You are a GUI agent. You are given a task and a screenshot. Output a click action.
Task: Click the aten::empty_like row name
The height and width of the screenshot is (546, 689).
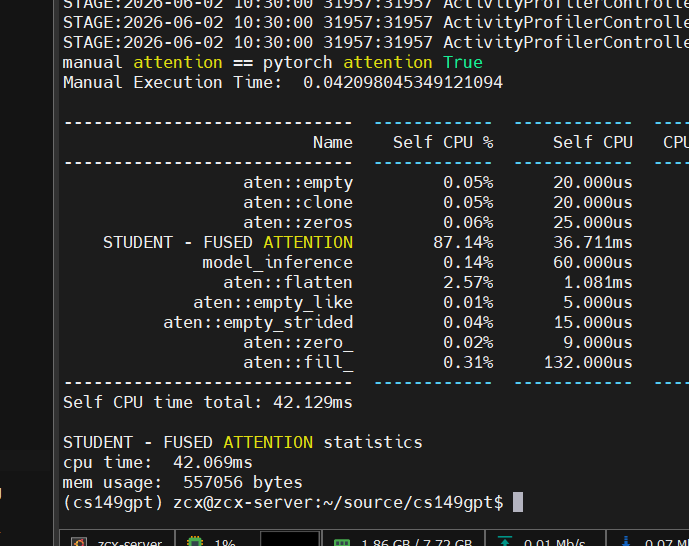[x=273, y=303]
